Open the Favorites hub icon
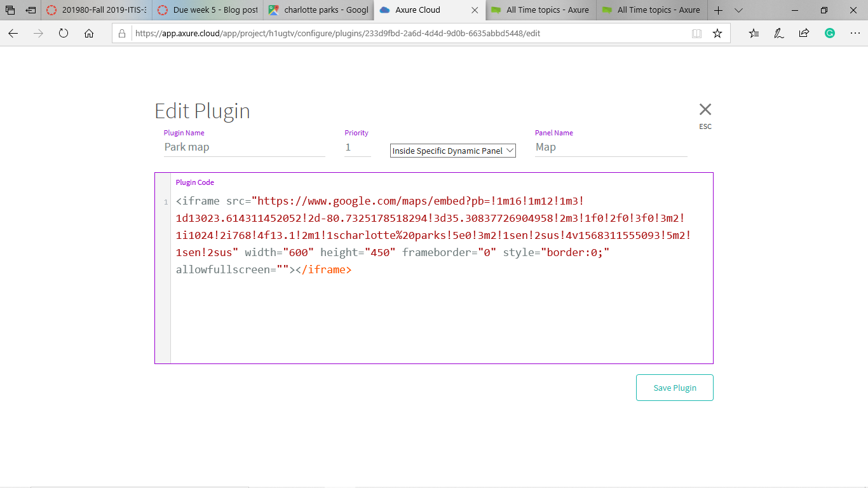 [754, 34]
